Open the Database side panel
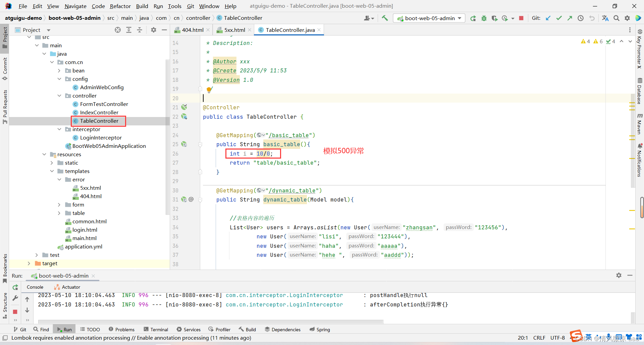 pos(640,91)
